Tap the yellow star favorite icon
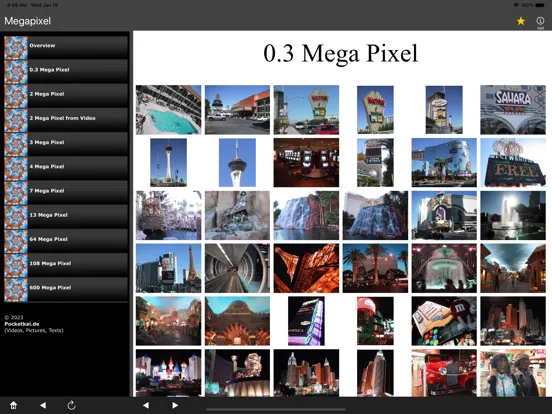 coord(521,21)
